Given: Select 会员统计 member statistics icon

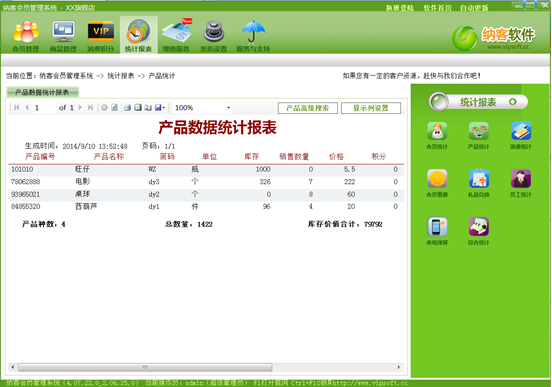Looking at the screenshot, I should tap(437, 135).
